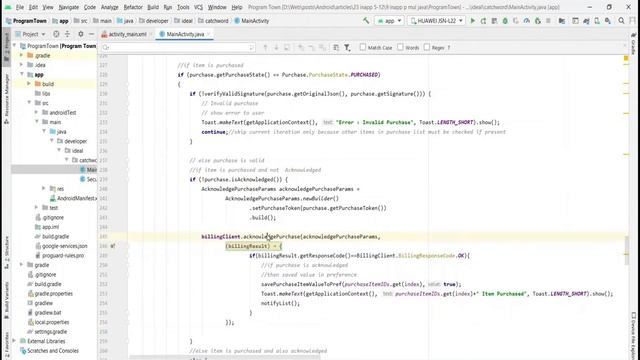Image resolution: width=640 pixels, height=360 pixels.
Task: Expand External Libraries node
Action: (14, 341)
